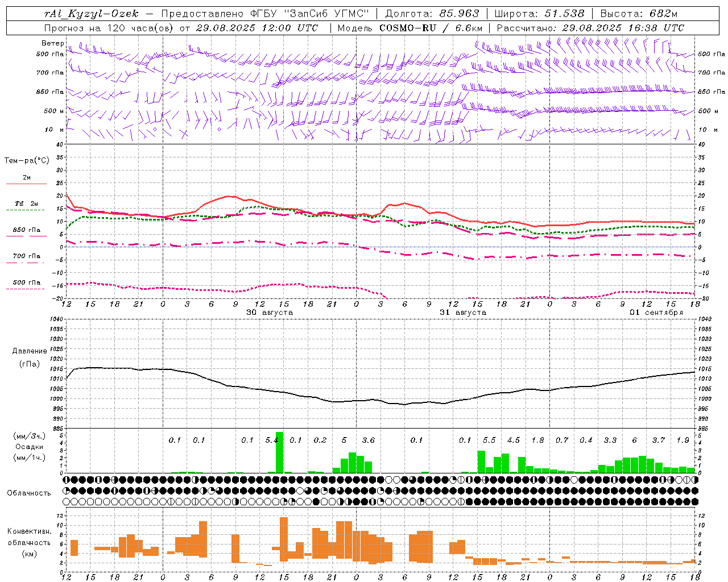The height and width of the screenshot is (582, 728).
Task: Click the '(мм/1ч.)' unit label
Action: [29, 458]
